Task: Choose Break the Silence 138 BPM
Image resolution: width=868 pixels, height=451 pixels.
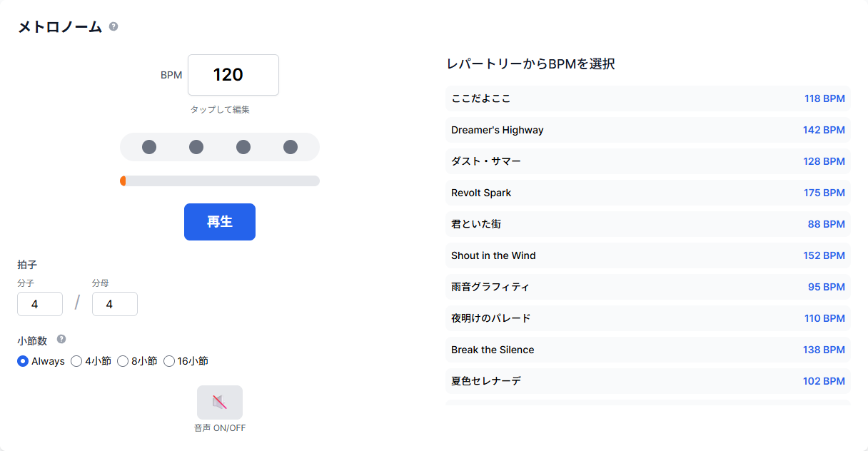Action: [647, 350]
